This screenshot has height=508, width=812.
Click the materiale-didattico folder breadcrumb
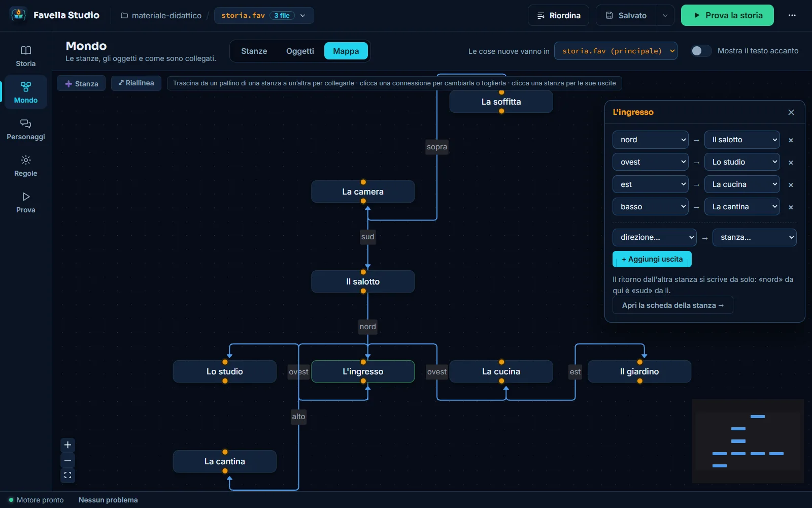(161, 15)
